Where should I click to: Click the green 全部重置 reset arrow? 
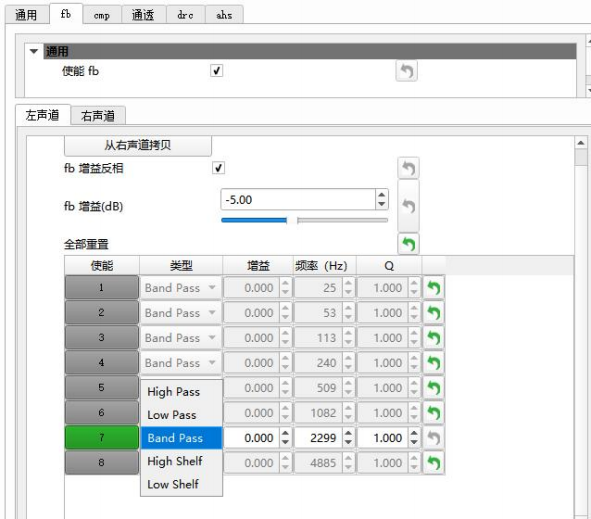coord(409,244)
